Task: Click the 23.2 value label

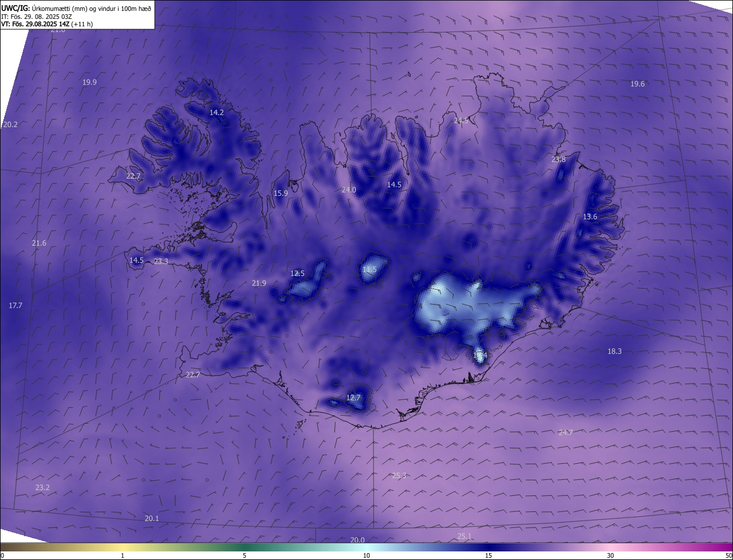Action: click(x=42, y=488)
